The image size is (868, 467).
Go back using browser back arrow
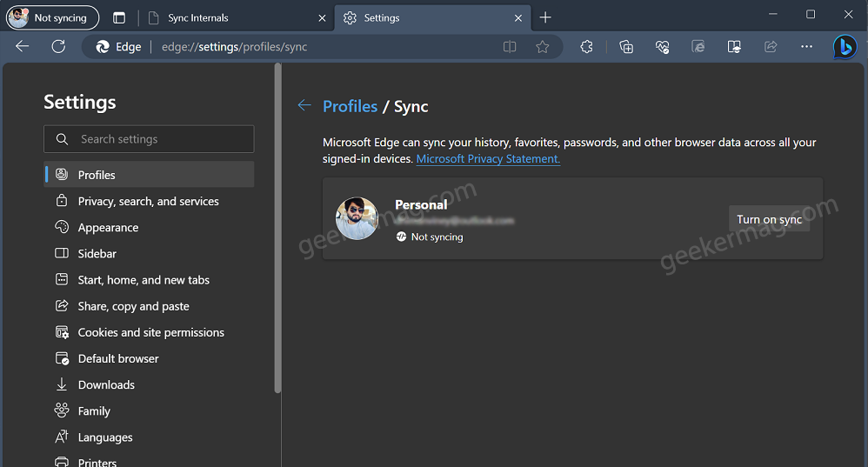[22, 46]
